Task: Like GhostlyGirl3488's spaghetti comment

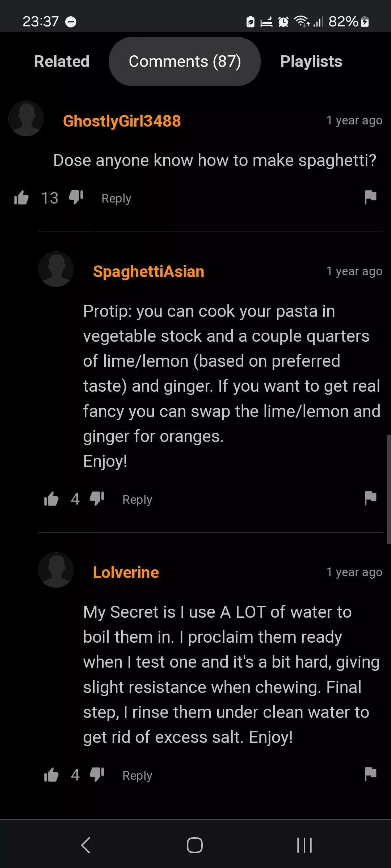Action: (21, 198)
